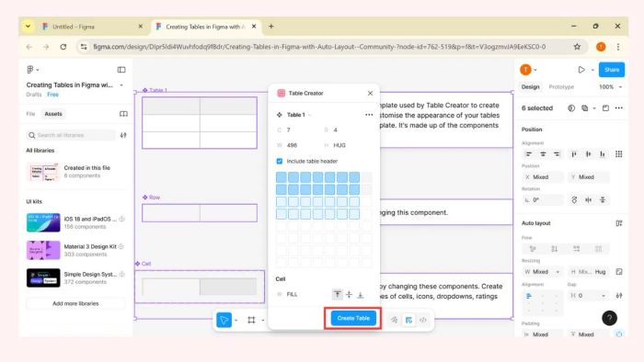Select the Frame tool in bottom toolbar
Viewport: 644px width, 362px height.
[251, 320]
